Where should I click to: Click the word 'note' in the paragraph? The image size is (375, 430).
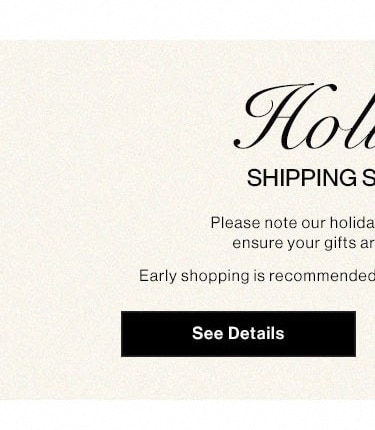(x=281, y=223)
